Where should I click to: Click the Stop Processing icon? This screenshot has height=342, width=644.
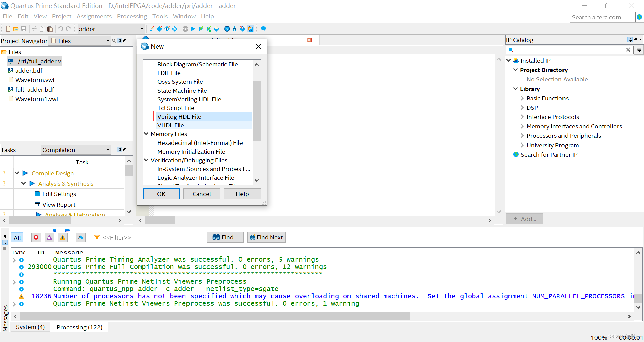click(x=185, y=29)
